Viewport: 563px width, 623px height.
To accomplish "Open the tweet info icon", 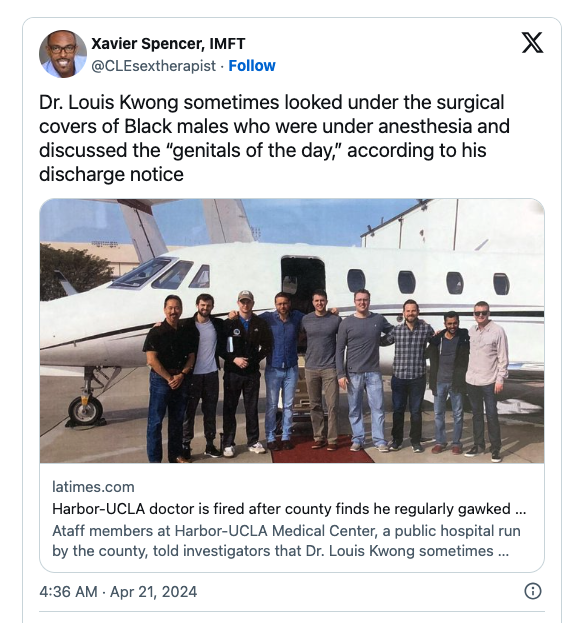I will point(532,591).
